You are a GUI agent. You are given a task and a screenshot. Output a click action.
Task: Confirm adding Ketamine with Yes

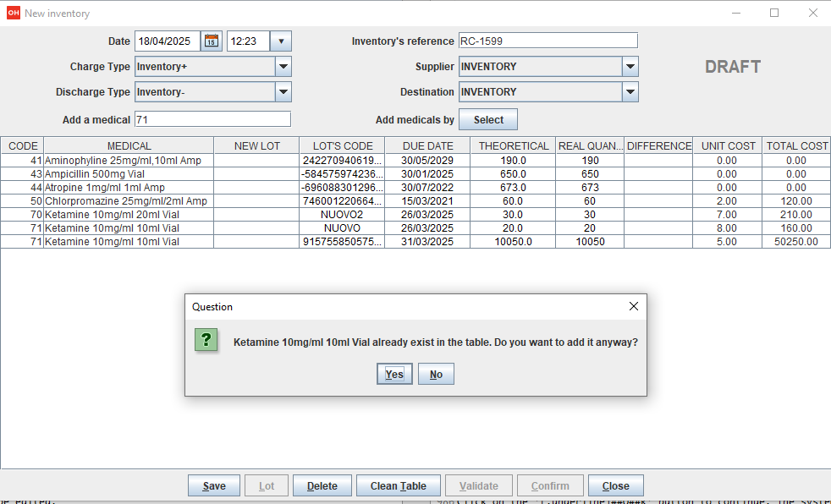pos(394,375)
